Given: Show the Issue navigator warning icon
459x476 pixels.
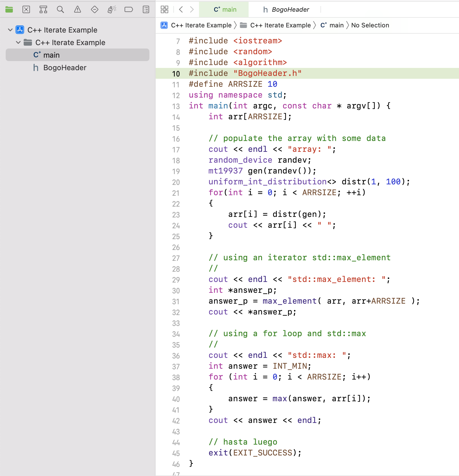Looking at the screenshot, I should click(x=77, y=10).
